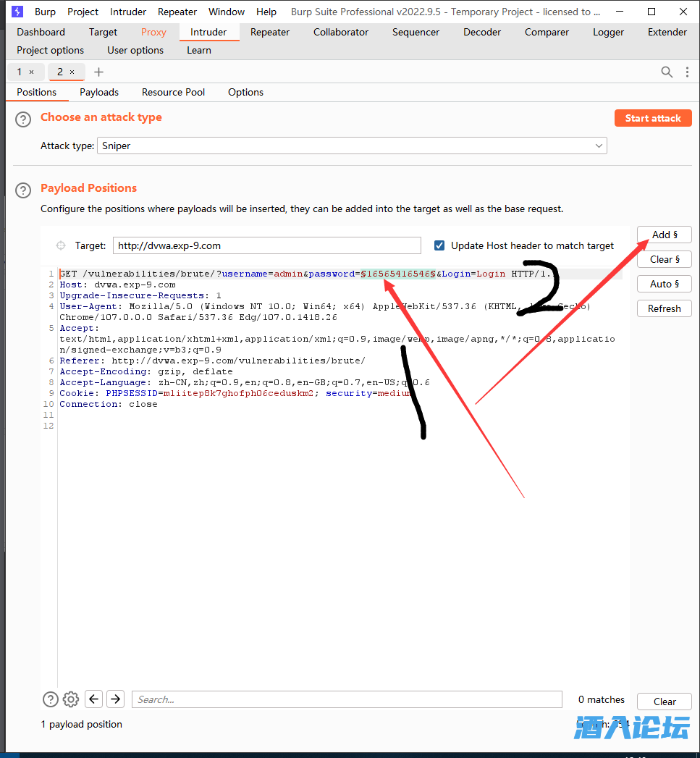Open the Help menu
Image resolution: width=700 pixels, height=758 pixels.
(x=266, y=12)
